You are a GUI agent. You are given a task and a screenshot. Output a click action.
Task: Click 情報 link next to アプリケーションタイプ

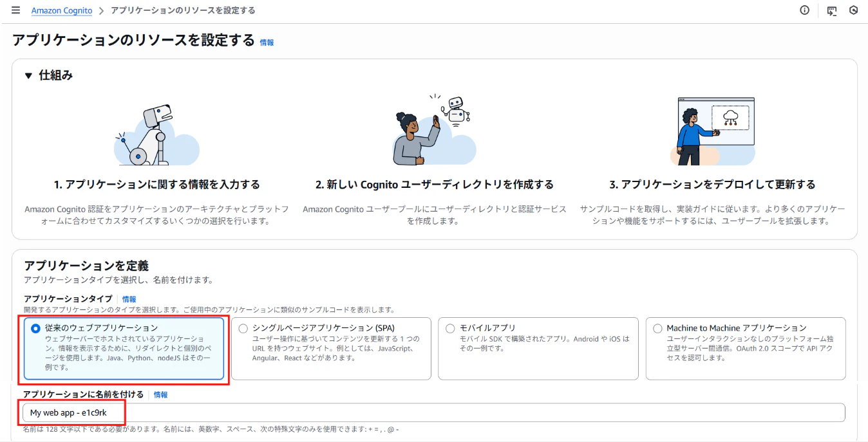click(129, 299)
